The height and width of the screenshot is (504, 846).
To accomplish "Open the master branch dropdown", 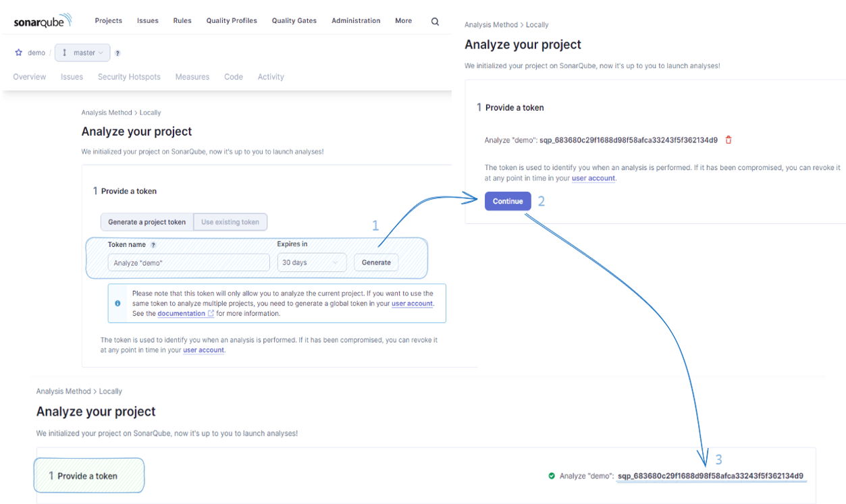I will tap(83, 53).
